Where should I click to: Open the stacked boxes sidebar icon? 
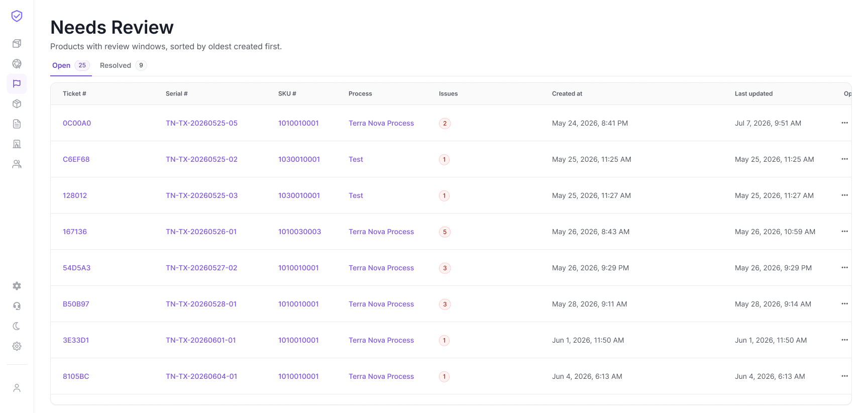point(17,44)
